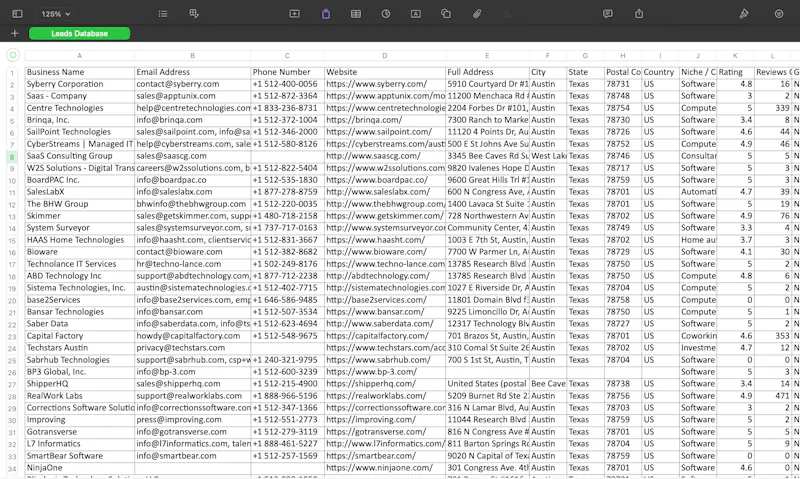Select the +1 512-346-2000 phone cell
This screenshot has height=479, width=800.
(x=287, y=132)
